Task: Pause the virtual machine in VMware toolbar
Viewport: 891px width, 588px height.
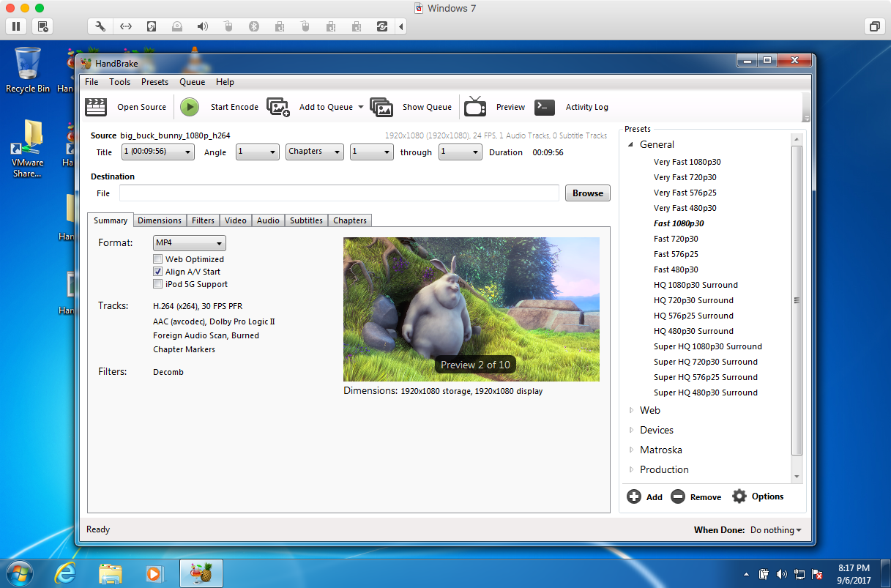Action: click(x=16, y=26)
